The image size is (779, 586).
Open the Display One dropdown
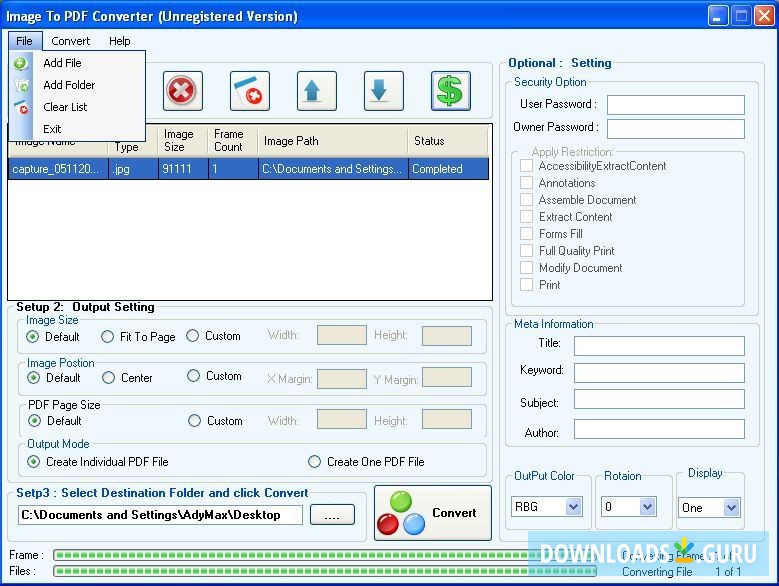point(731,508)
